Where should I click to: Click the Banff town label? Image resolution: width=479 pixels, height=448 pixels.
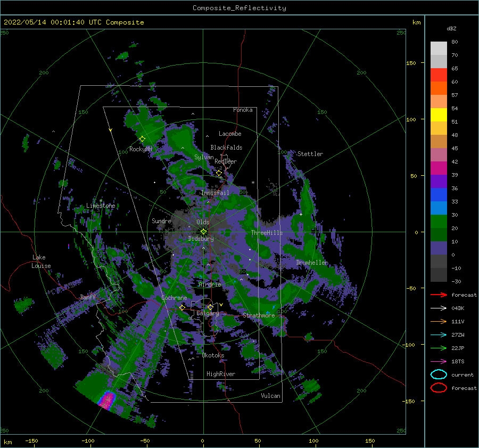tap(88, 297)
